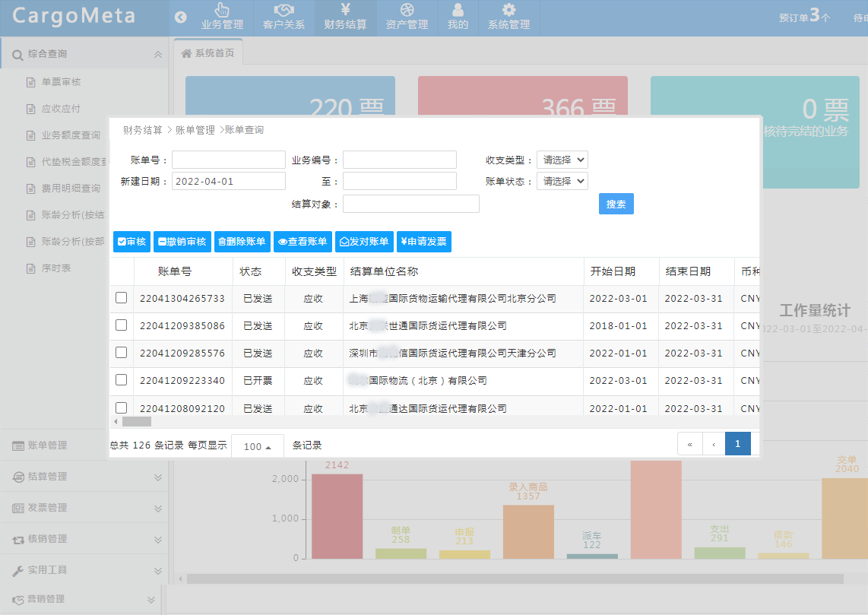
Task: Click the home icon on 系统首页 tab
Action: pyautogui.click(x=186, y=53)
